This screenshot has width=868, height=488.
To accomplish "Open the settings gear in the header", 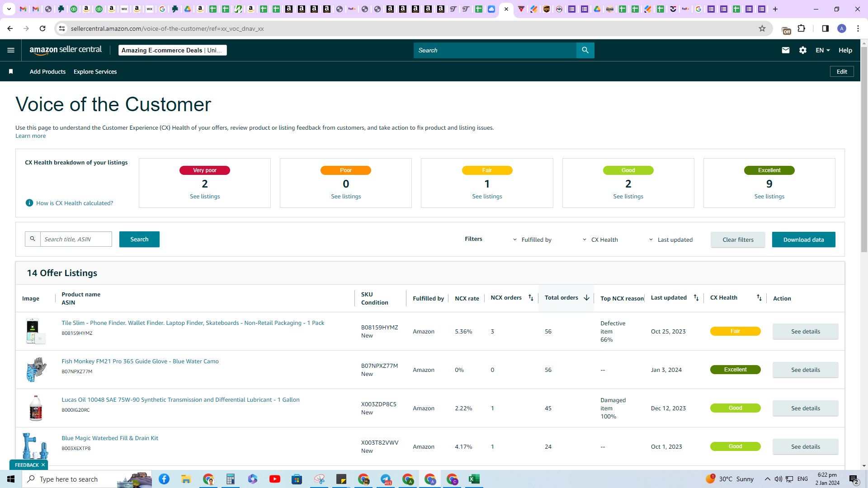I will [x=803, y=50].
